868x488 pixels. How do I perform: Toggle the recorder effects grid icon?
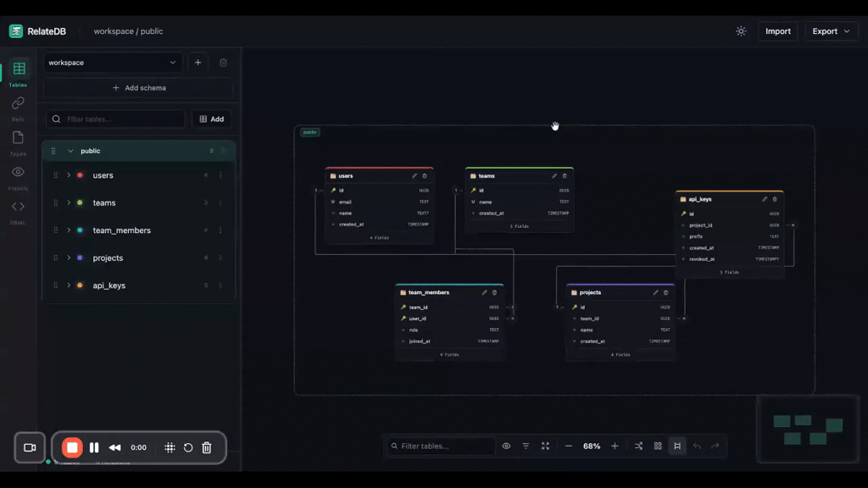coord(170,447)
